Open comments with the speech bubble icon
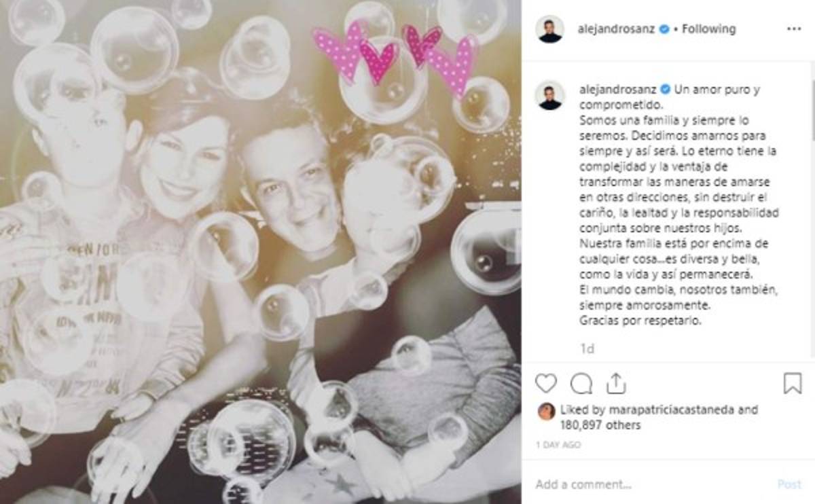Viewport: 815px width, 504px height. [x=581, y=384]
